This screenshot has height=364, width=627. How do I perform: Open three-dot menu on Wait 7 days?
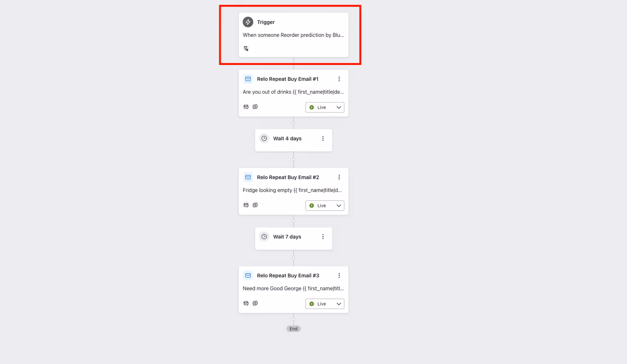coord(323,237)
